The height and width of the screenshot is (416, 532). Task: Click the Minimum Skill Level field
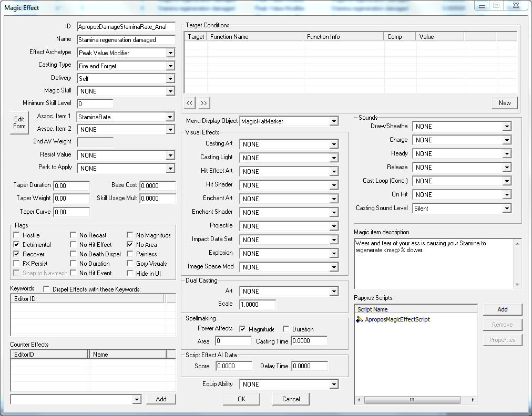95,104
